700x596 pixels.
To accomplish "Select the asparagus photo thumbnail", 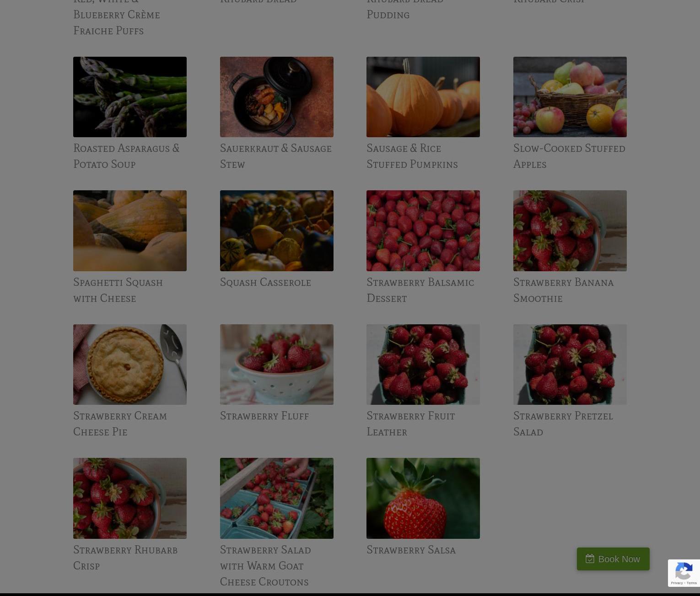I will click(x=130, y=97).
